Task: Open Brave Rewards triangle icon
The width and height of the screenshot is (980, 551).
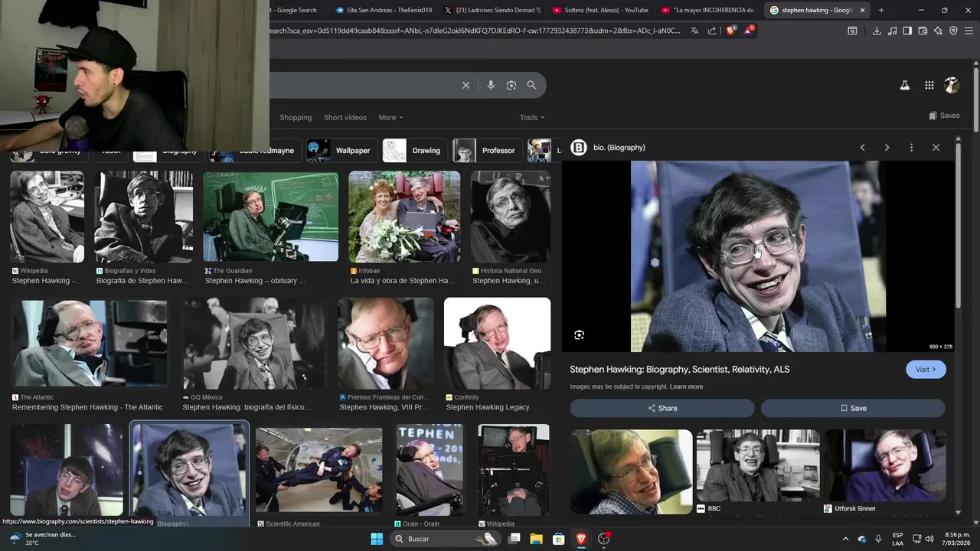Action: (x=748, y=31)
